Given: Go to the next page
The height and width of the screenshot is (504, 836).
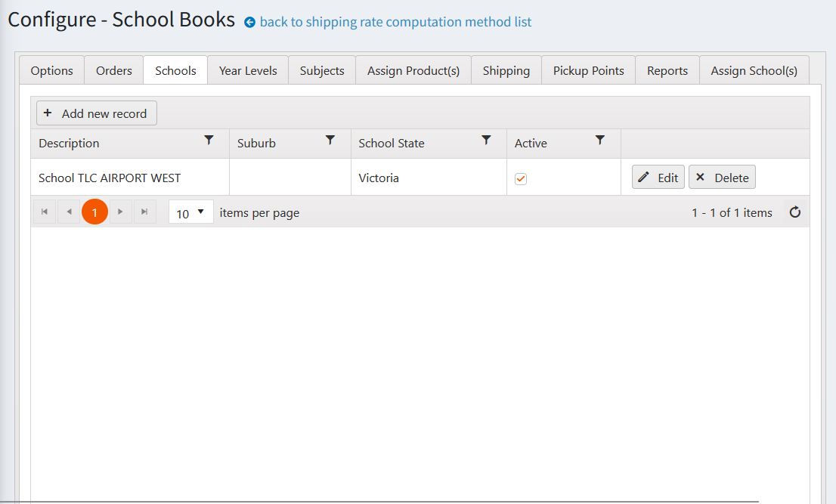Looking at the screenshot, I should (x=120, y=212).
